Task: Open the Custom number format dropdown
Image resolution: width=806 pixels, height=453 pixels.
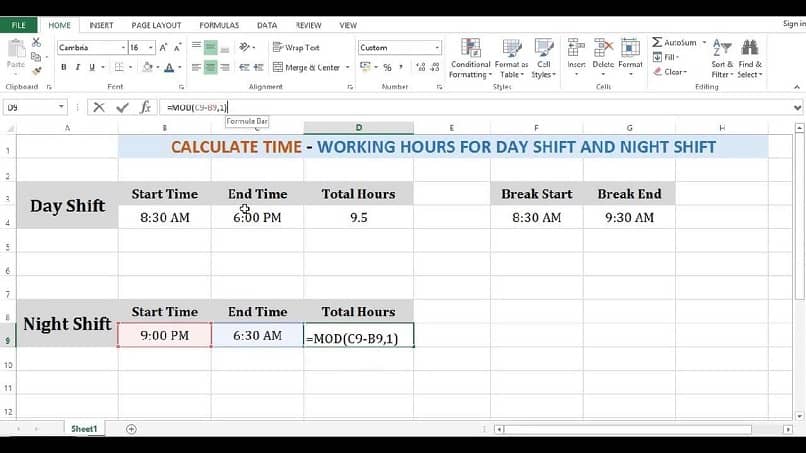Action: (x=437, y=48)
